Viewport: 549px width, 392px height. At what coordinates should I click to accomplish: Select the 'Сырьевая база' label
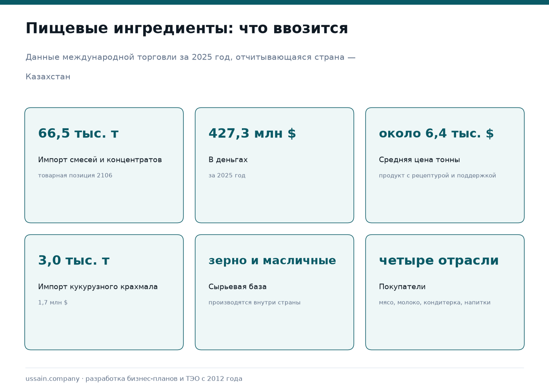238,287
